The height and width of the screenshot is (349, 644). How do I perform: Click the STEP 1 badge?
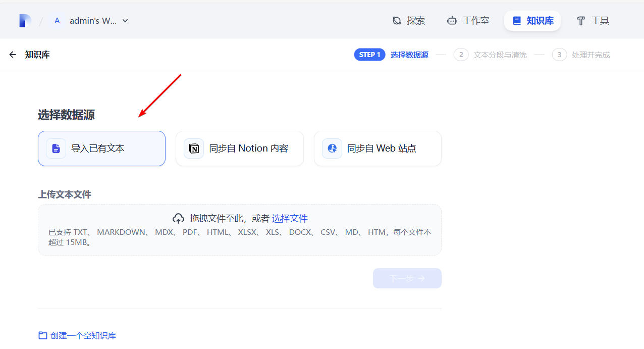coord(370,55)
